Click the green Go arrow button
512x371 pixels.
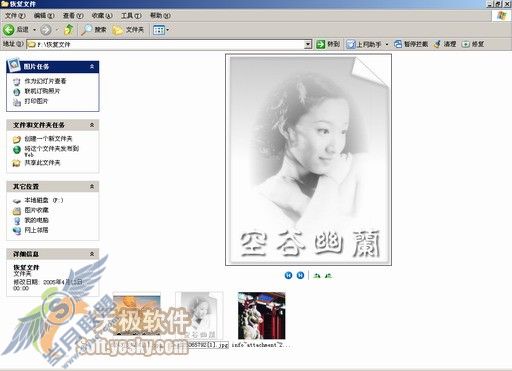click(x=321, y=44)
